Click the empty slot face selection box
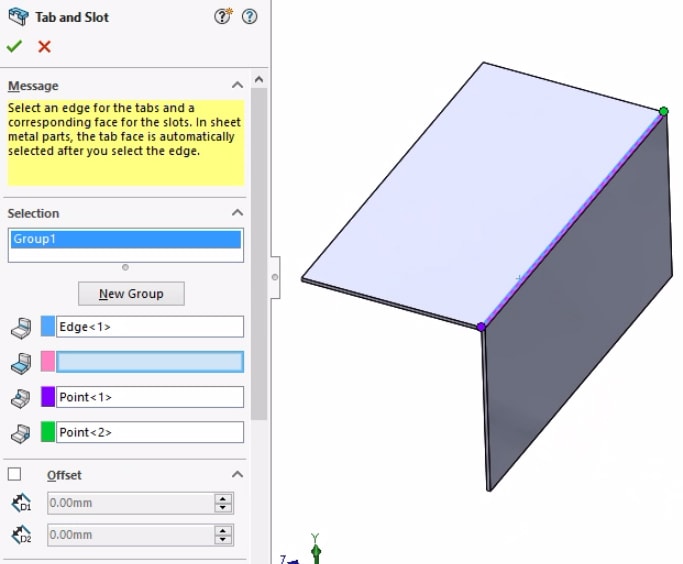The image size is (683, 564). (x=150, y=362)
